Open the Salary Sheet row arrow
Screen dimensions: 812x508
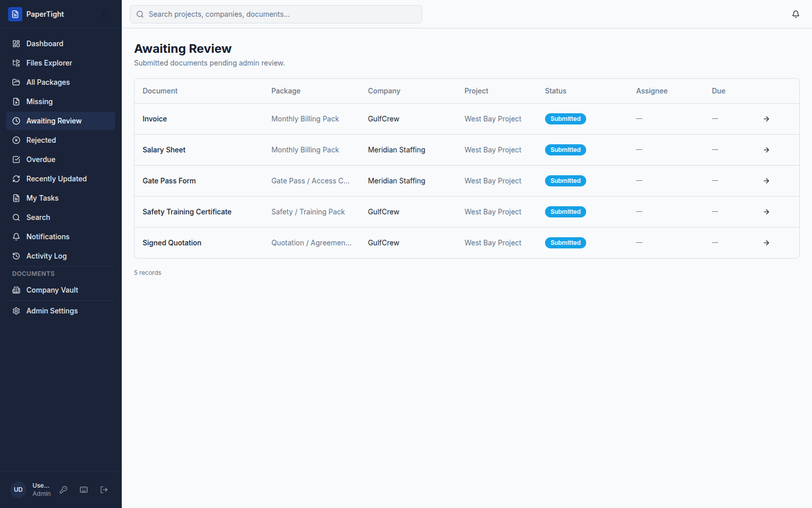(x=766, y=150)
